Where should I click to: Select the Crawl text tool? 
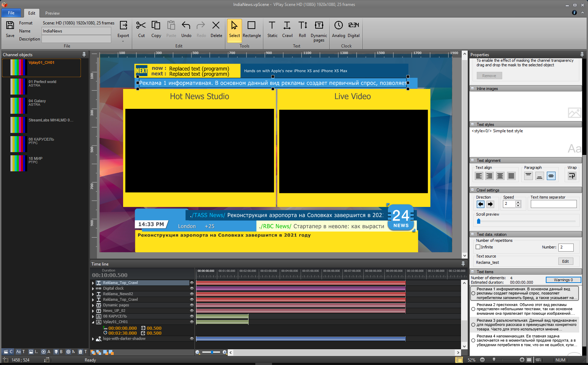click(x=287, y=30)
